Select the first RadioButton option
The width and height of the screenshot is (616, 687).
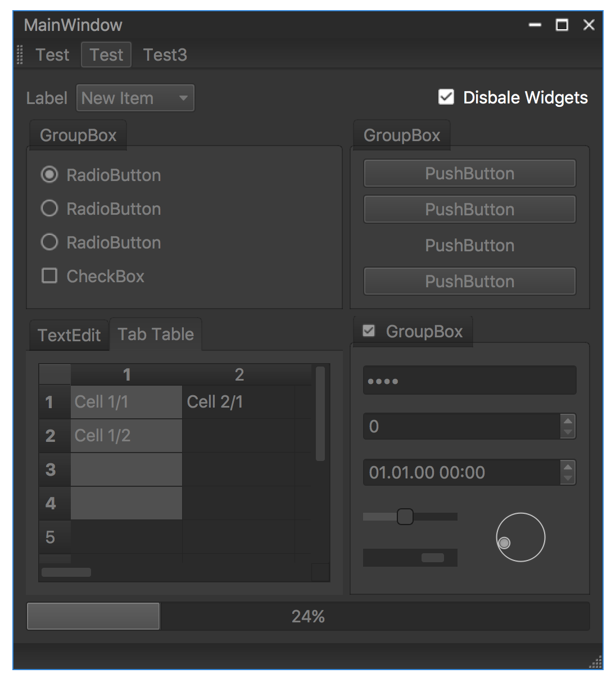[49, 175]
